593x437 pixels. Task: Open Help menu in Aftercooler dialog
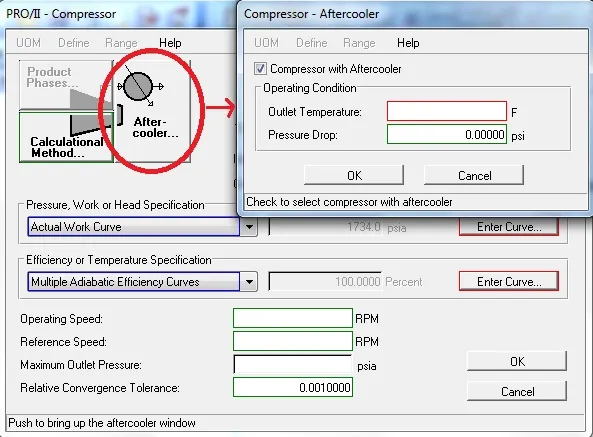point(408,43)
